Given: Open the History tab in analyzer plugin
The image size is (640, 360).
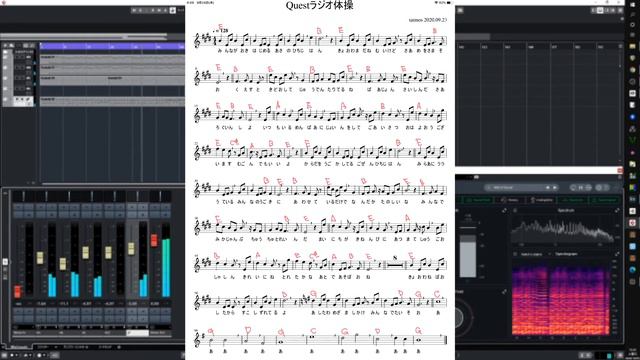Looking at the screenshot, I should (x=509, y=200).
